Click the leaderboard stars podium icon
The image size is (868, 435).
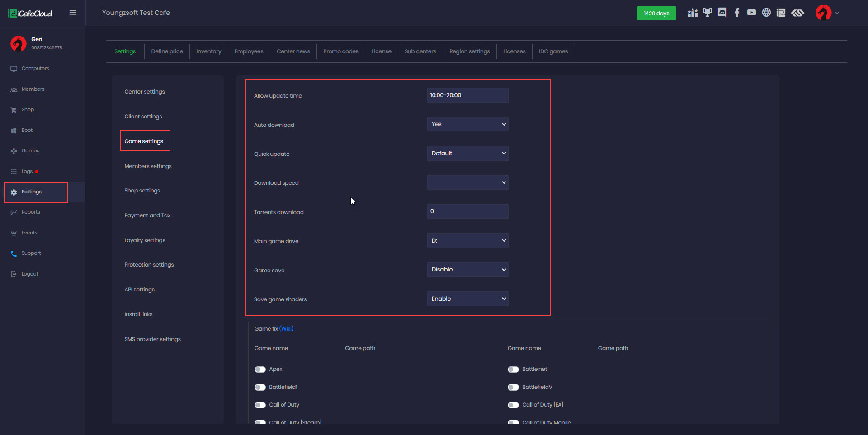(x=693, y=13)
